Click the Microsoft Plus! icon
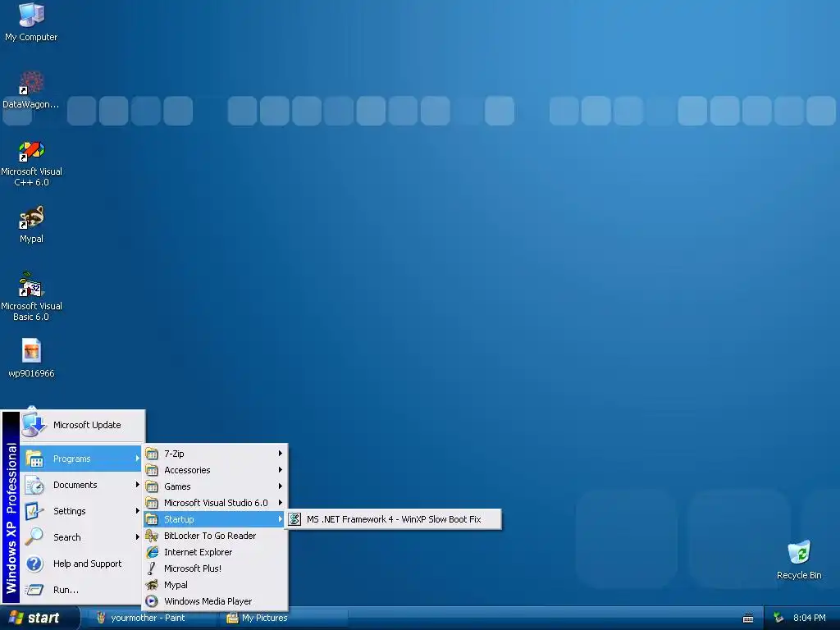This screenshot has height=630, width=840. click(x=152, y=568)
